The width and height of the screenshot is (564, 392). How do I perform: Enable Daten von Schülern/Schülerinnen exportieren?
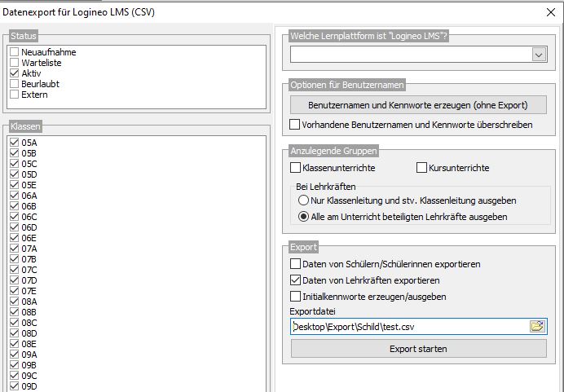click(295, 263)
